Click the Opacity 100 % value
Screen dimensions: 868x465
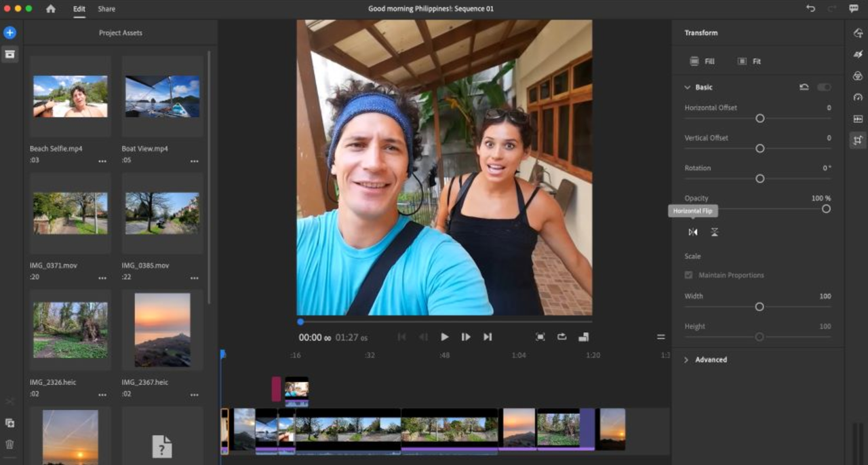pos(821,198)
